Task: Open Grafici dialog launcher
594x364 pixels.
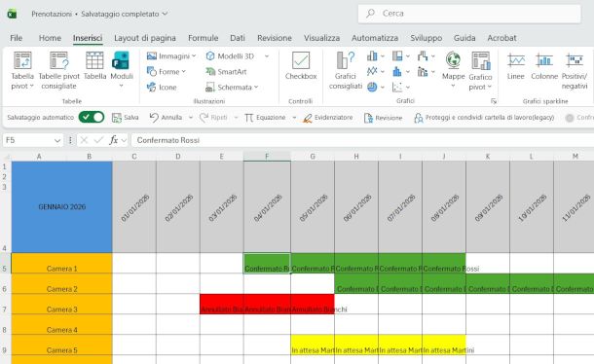Action: pos(494,101)
